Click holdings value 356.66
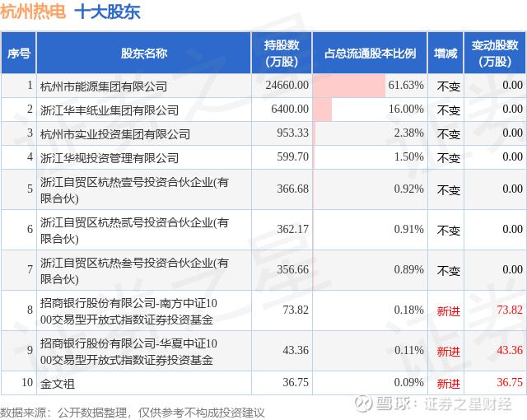Screen dimensions: 527x420 293,269
